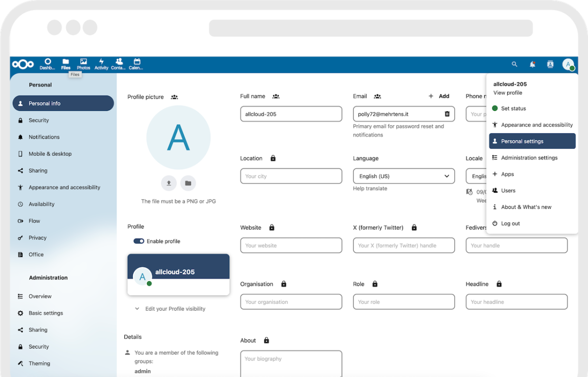
Task: Click Log out
Action: (x=532, y=223)
